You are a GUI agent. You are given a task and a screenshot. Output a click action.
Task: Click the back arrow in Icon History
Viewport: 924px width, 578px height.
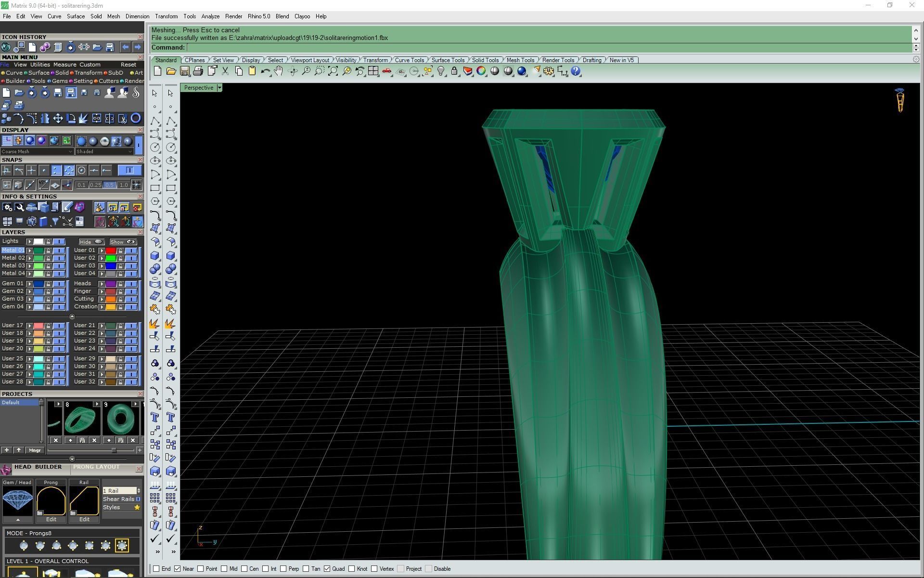(x=125, y=47)
